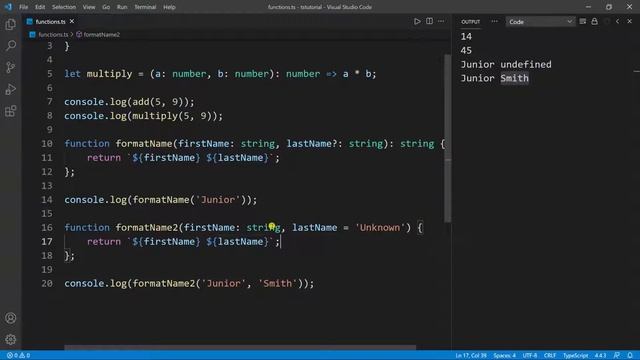Image resolution: width=640 pixels, height=360 pixels.
Task: Click line number 16 in gutter
Action: [47, 227]
